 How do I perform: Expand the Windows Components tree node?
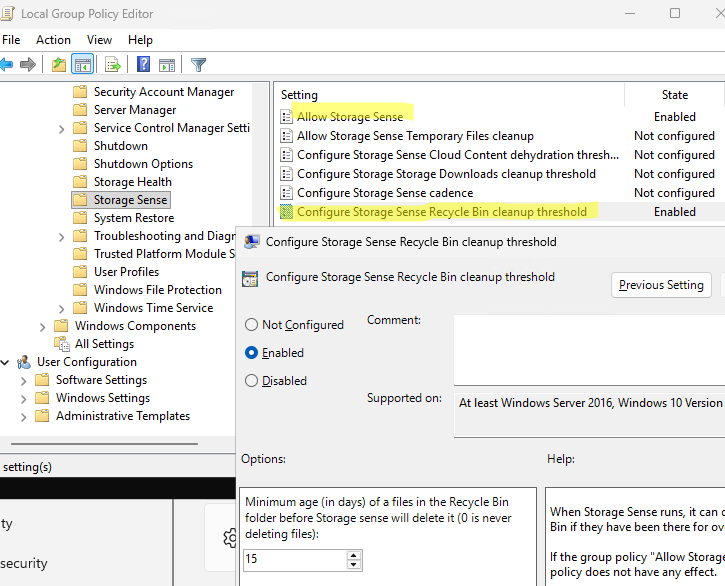pos(43,326)
